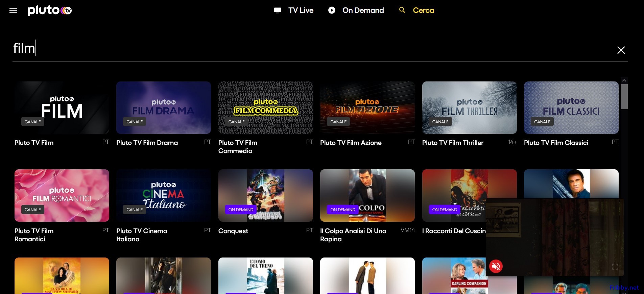This screenshot has width=644, height=294.
Task: Select the Cerca tab
Action: pos(423,10)
